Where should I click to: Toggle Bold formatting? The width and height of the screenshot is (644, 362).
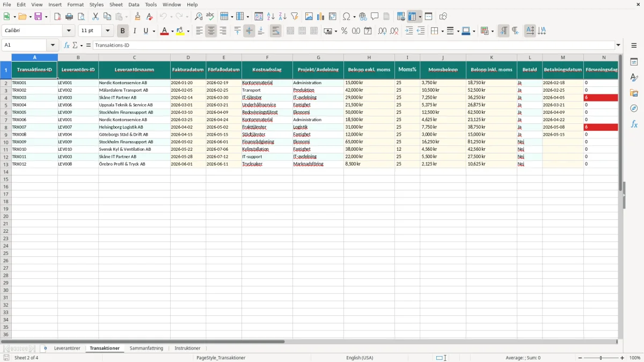122,31
